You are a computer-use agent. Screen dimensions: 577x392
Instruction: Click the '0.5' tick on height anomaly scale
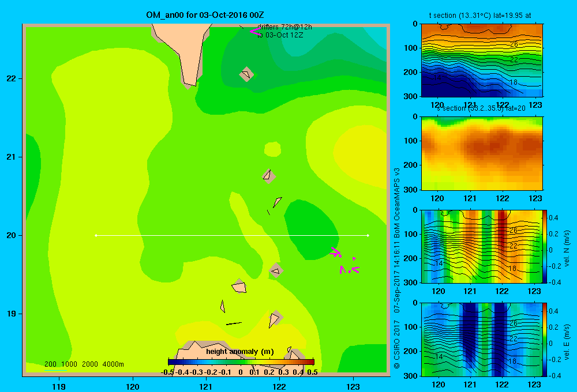(312, 372)
